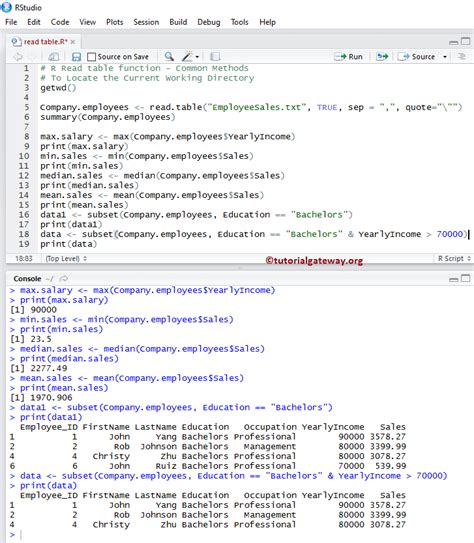Click sales value 539.99 in console

391,466
